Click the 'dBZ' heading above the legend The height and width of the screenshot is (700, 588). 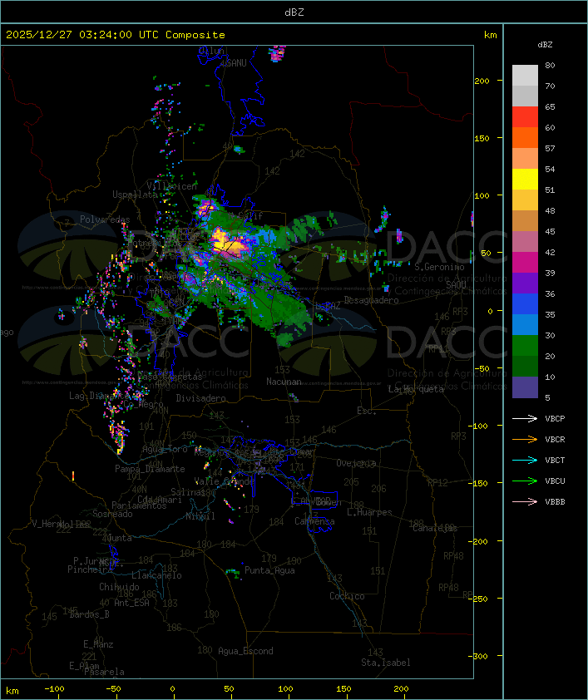[545, 45]
